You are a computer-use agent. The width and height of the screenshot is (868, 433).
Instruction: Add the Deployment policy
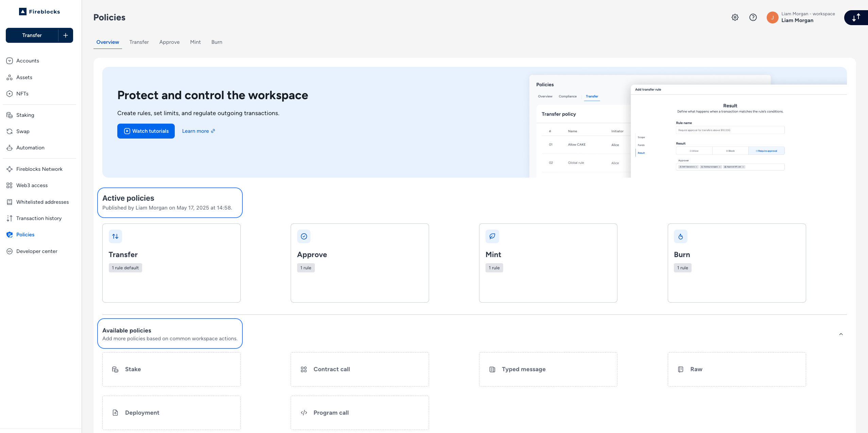[x=171, y=413]
